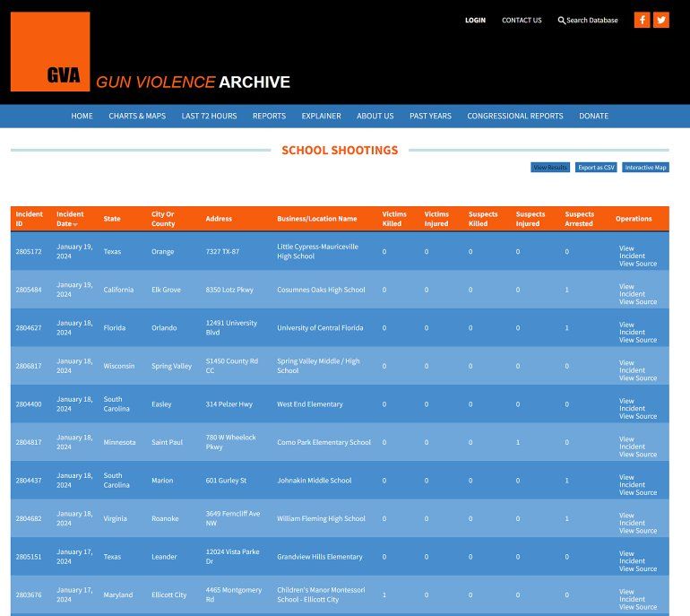
Task: Go to the HOME menu item
Action: click(82, 116)
